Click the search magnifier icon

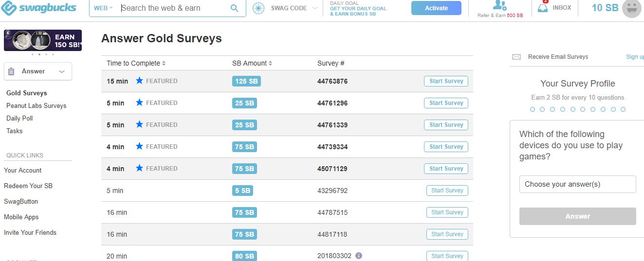235,8
